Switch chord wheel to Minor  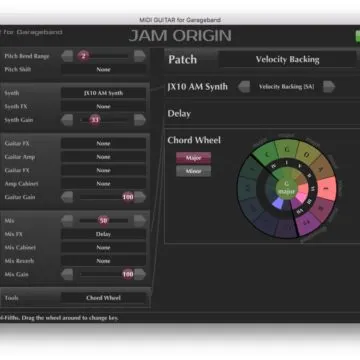tap(193, 171)
